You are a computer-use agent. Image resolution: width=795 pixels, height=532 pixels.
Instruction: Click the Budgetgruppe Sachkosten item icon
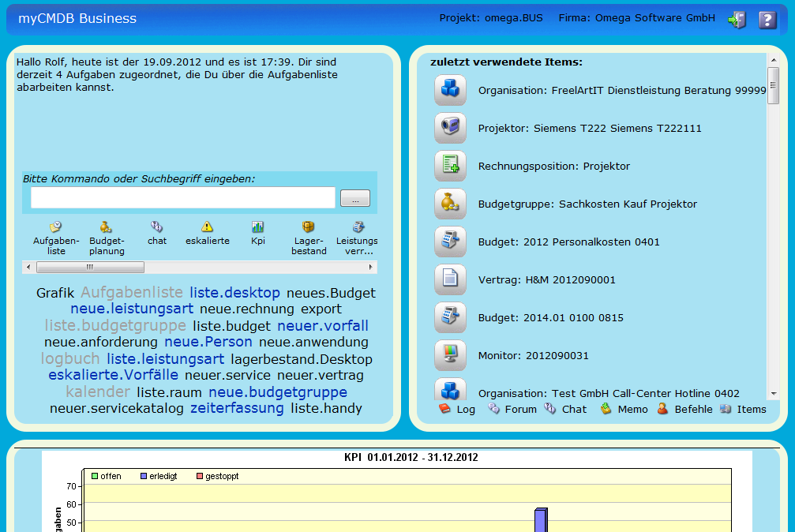click(x=450, y=204)
